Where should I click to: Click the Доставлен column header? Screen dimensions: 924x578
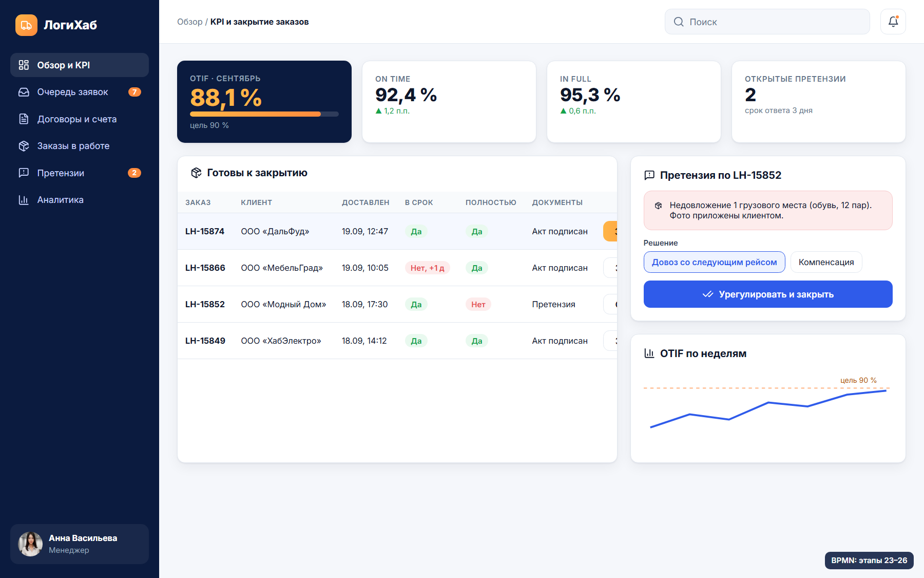click(x=365, y=202)
